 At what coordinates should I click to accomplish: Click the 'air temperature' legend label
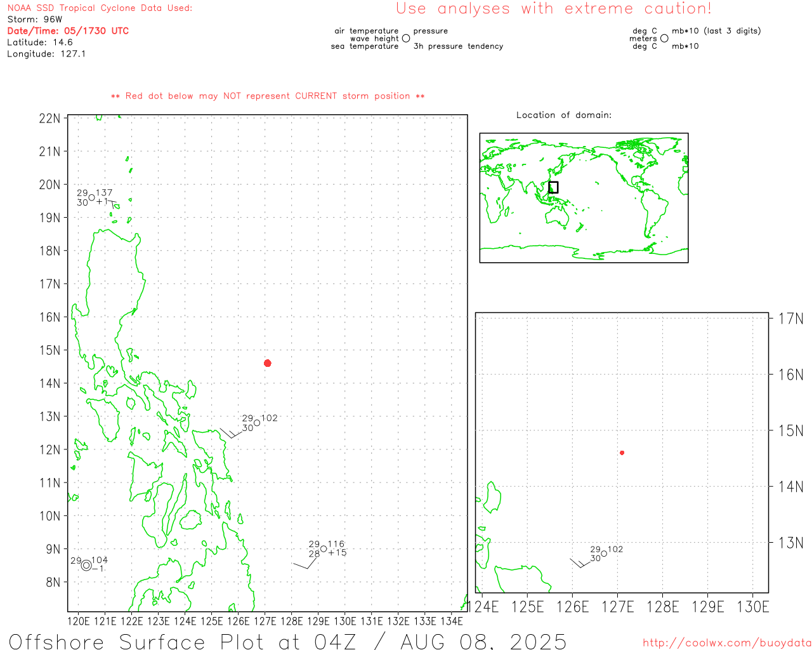(x=367, y=31)
